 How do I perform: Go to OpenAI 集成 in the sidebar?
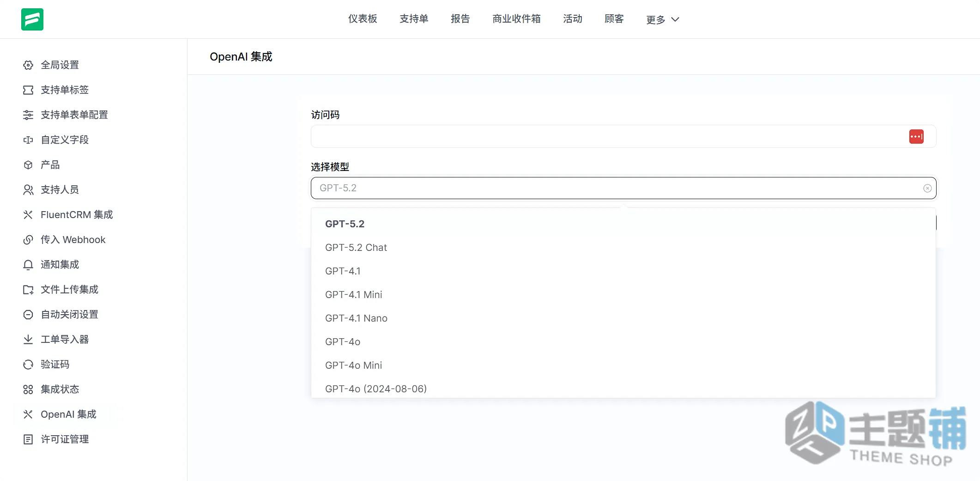click(x=68, y=414)
